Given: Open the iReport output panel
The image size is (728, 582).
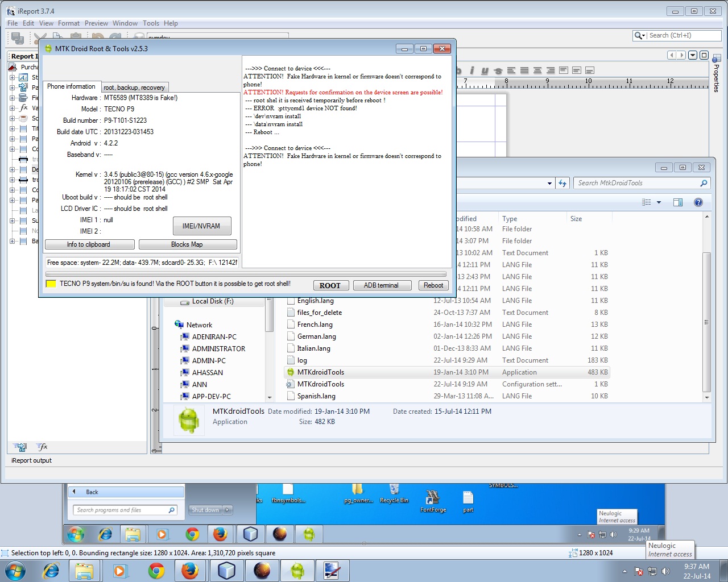Looking at the screenshot, I should [x=31, y=460].
